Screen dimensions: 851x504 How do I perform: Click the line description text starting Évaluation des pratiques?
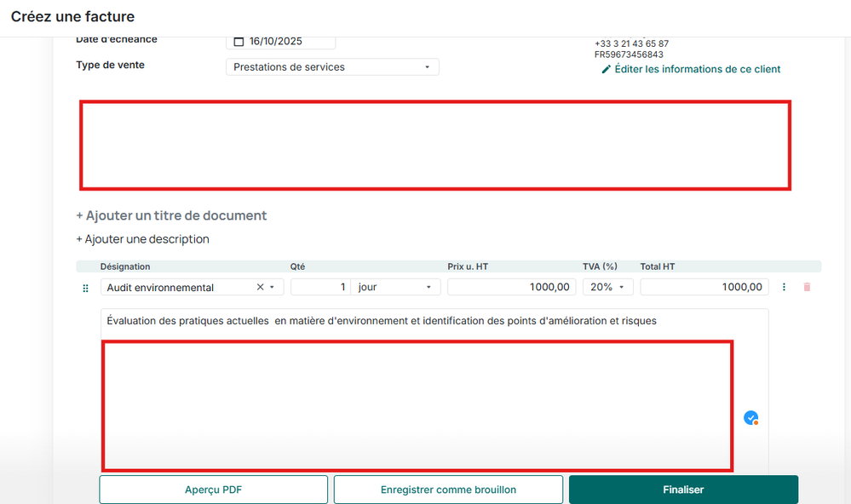click(382, 321)
